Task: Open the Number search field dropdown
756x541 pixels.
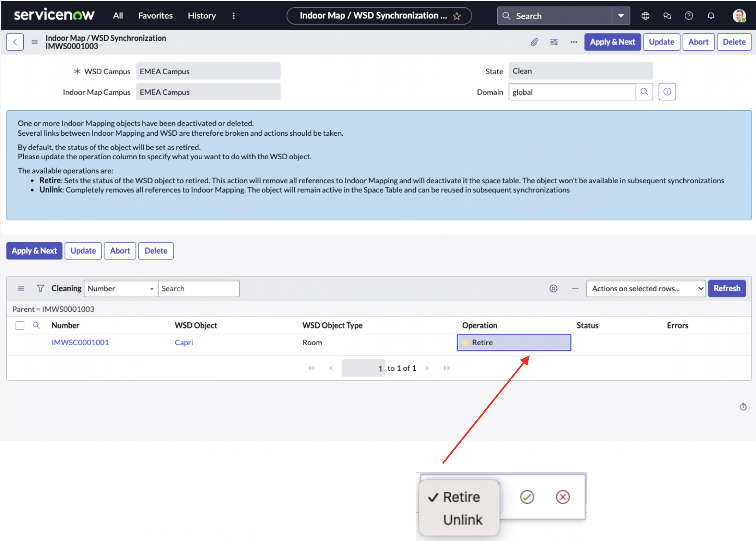Action: (121, 288)
